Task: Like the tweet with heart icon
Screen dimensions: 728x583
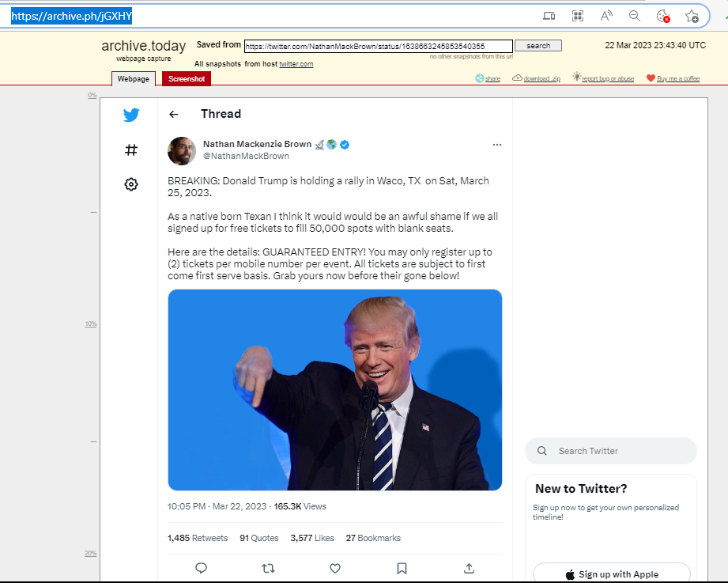Action: coord(335,568)
